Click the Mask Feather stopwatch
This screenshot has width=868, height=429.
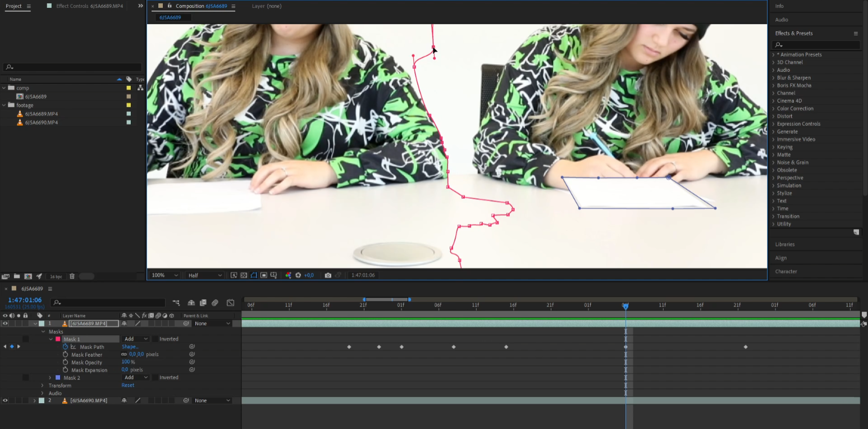[x=65, y=355]
